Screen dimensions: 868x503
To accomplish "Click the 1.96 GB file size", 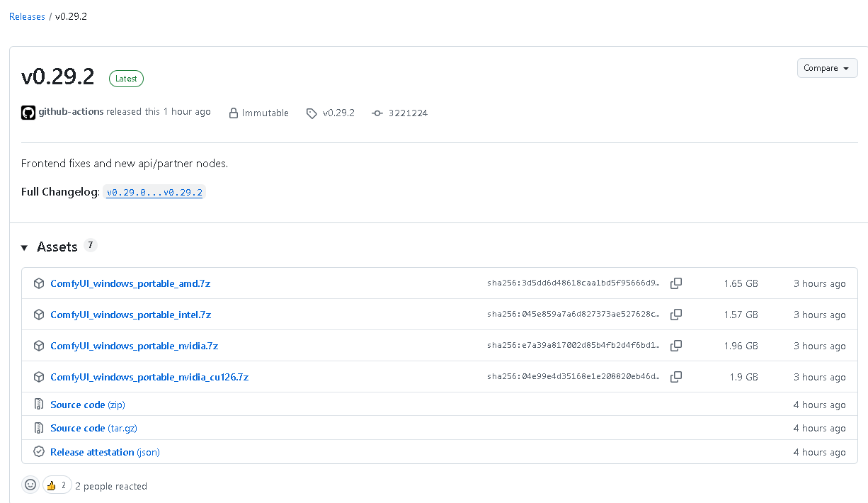I will (741, 346).
